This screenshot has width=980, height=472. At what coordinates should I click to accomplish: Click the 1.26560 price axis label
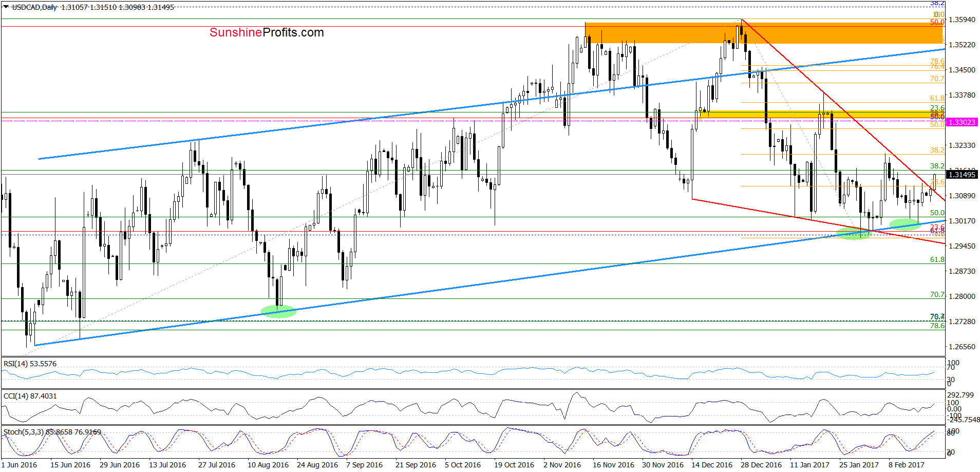click(x=962, y=347)
